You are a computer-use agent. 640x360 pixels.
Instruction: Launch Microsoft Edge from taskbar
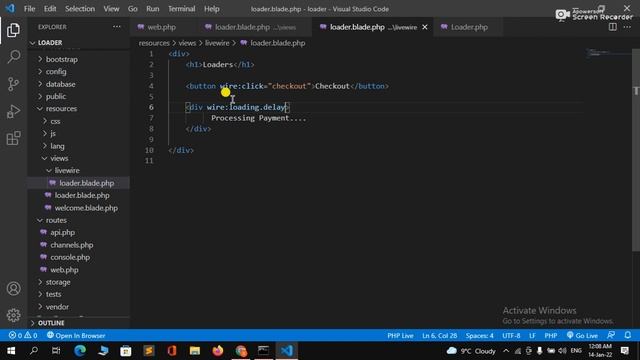[80, 351]
